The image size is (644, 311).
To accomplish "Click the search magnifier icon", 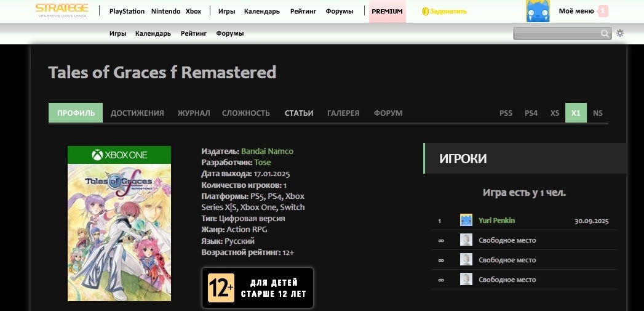I will (605, 34).
